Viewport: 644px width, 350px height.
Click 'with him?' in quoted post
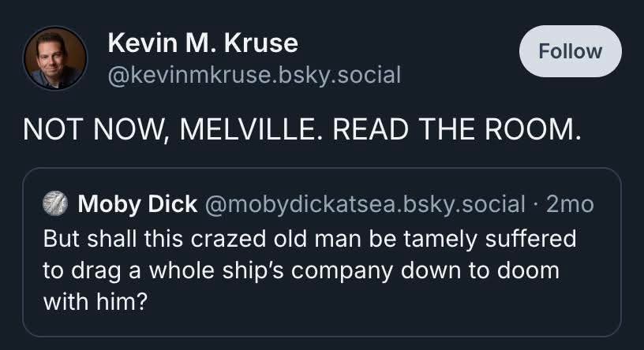[95, 302]
